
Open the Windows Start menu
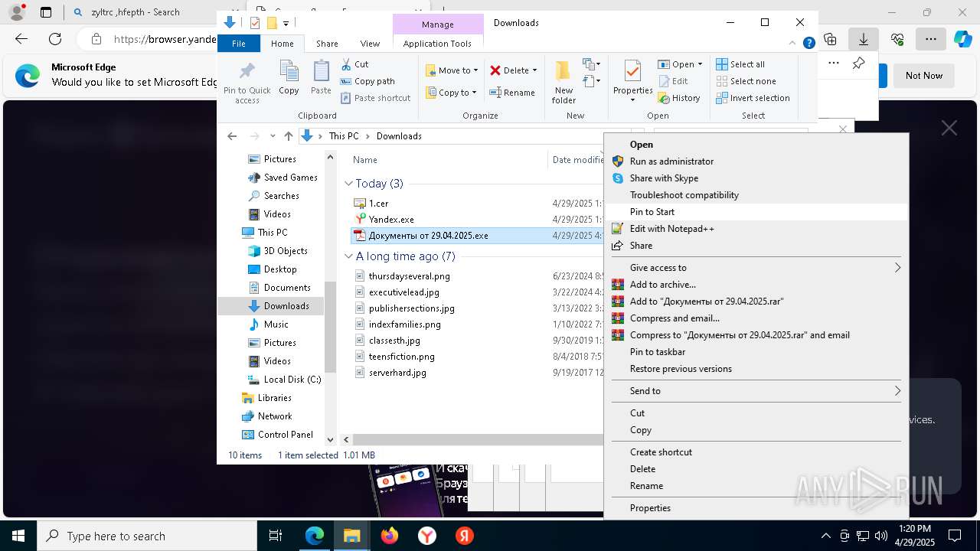18,536
